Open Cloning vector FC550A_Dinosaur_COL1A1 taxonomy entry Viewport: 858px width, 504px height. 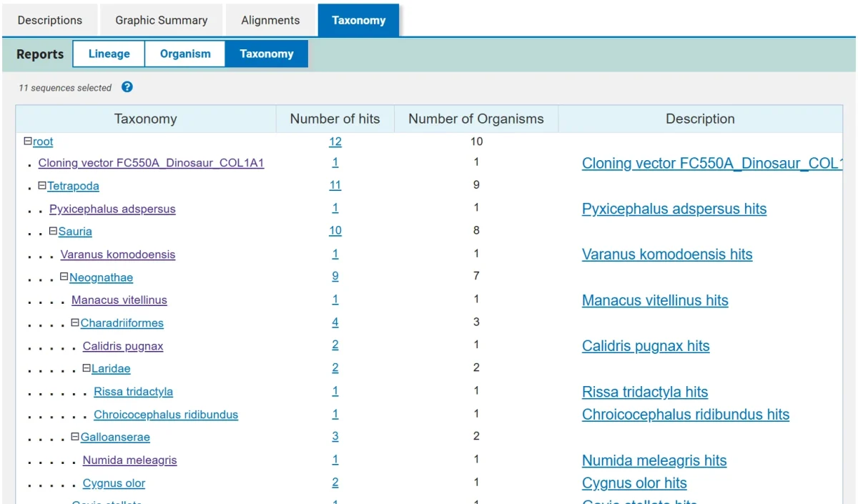(151, 163)
